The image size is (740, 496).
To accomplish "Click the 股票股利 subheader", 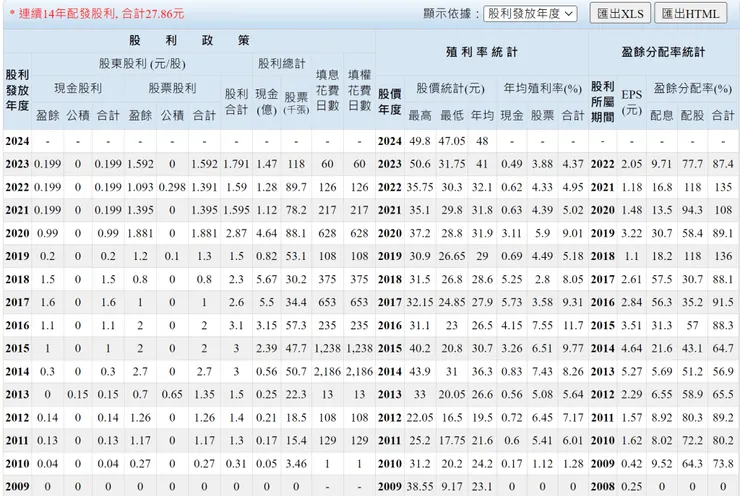I will [172, 88].
